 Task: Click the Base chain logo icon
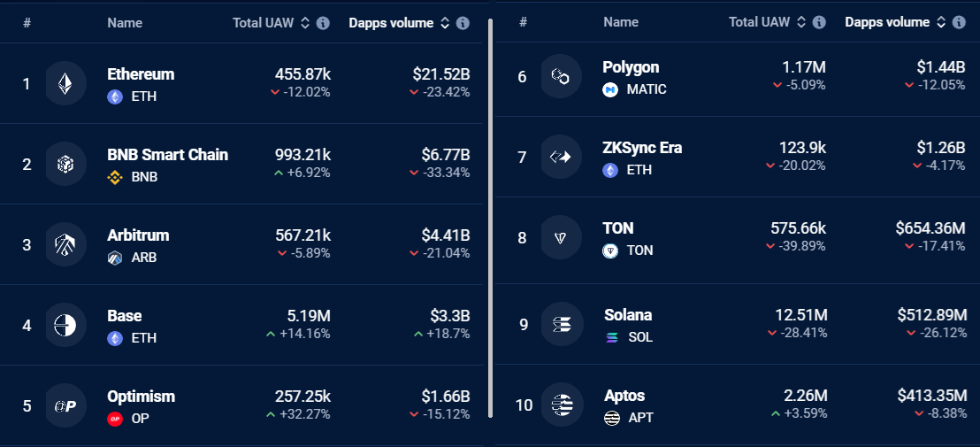tap(65, 326)
